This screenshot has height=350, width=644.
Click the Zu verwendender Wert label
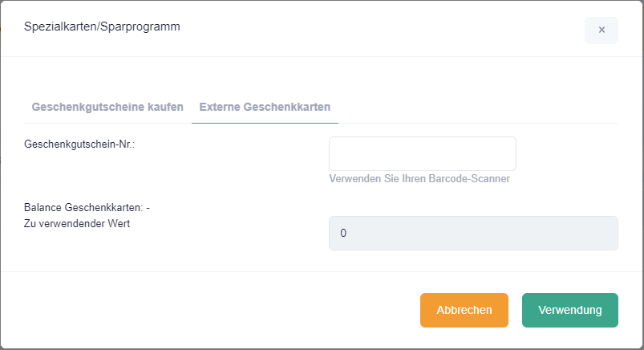point(77,224)
